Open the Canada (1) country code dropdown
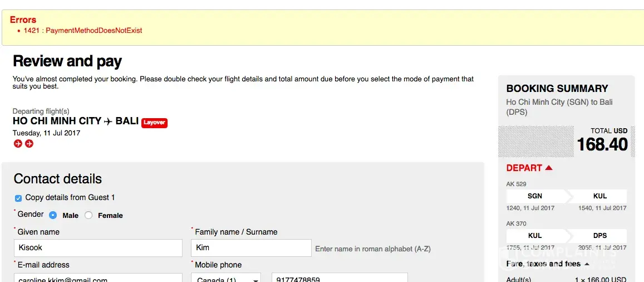 (x=226, y=279)
